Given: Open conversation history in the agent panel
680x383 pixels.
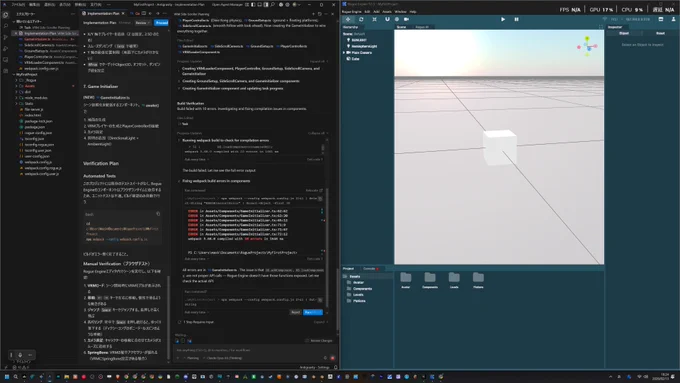Looking at the screenshot, I should click(320, 14).
